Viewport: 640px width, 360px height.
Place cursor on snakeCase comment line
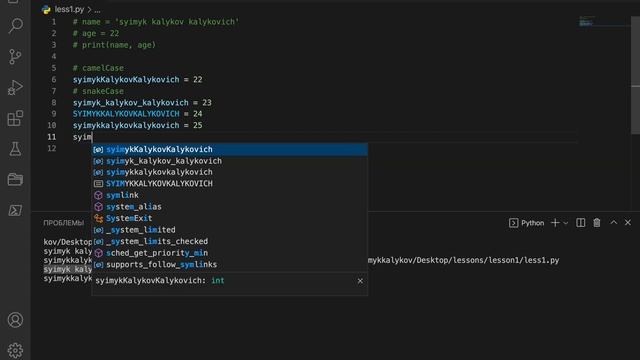[x=98, y=91]
